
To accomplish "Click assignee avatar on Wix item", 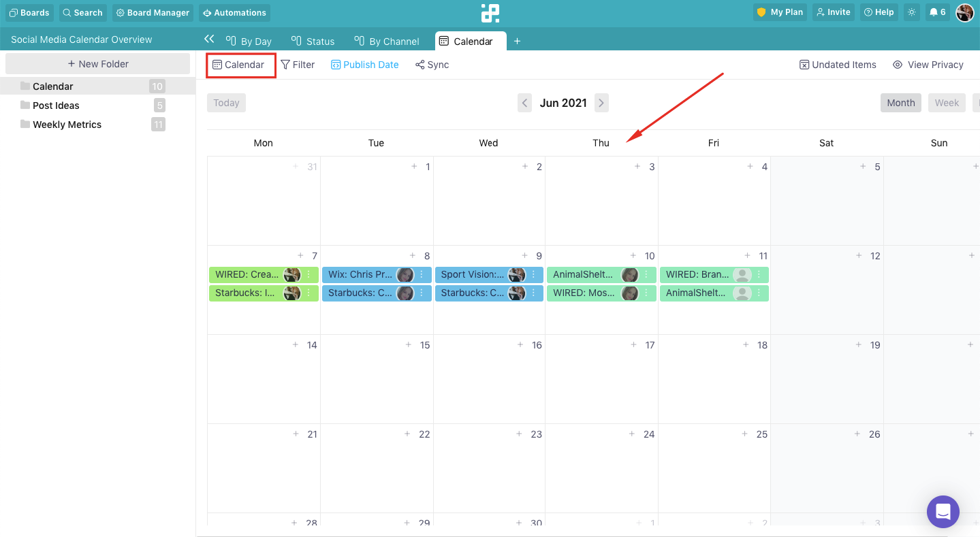I will pos(405,274).
